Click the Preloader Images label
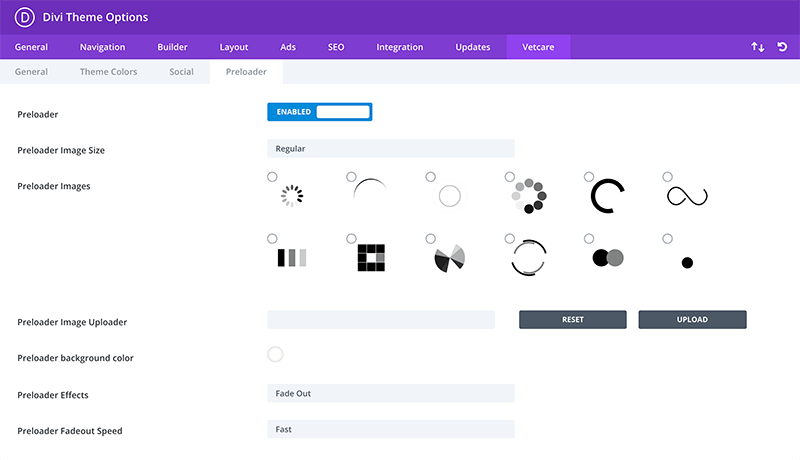 (54, 186)
